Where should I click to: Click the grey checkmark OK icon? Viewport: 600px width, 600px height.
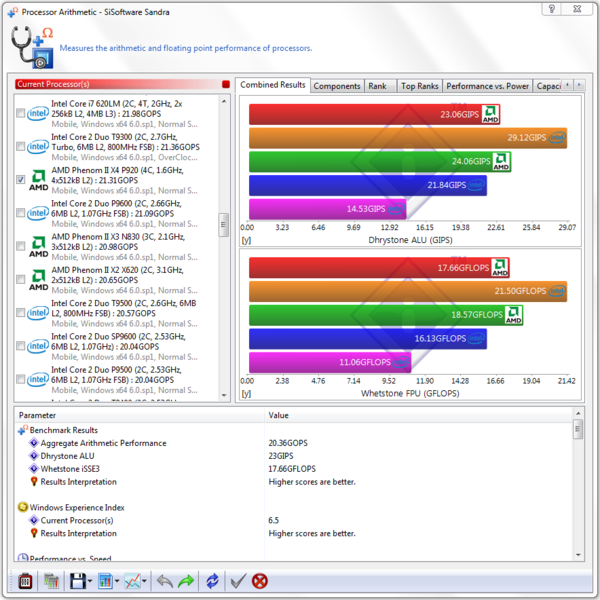pyautogui.click(x=238, y=581)
